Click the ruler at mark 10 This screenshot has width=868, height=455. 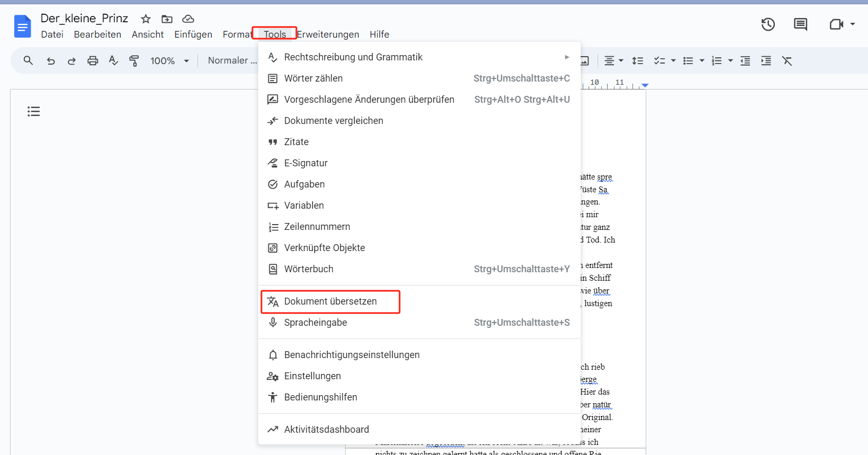pos(594,82)
